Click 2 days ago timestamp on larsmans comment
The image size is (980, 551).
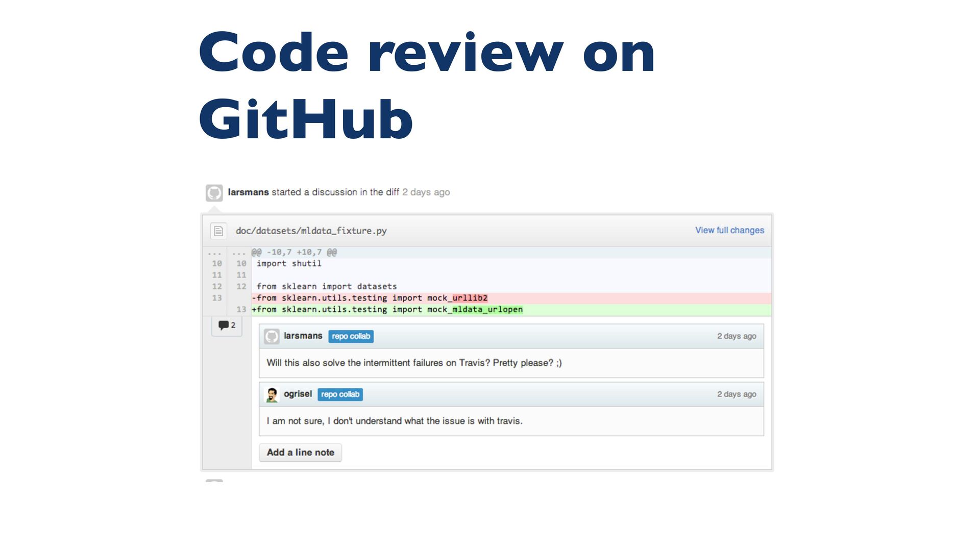736,336
